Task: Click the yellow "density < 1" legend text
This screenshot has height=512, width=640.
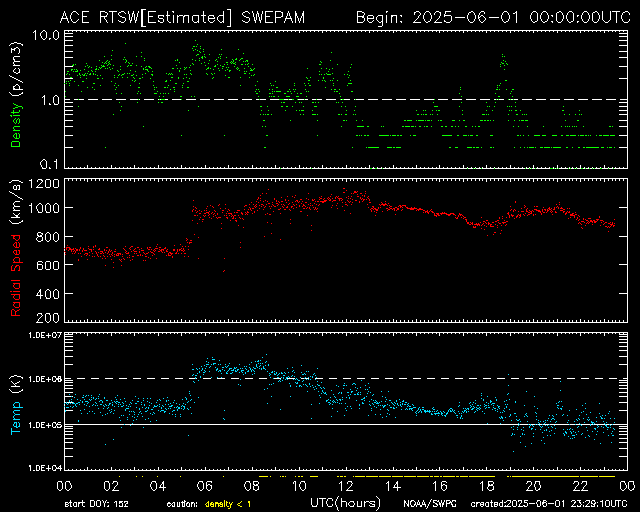Action: [228, 505]
